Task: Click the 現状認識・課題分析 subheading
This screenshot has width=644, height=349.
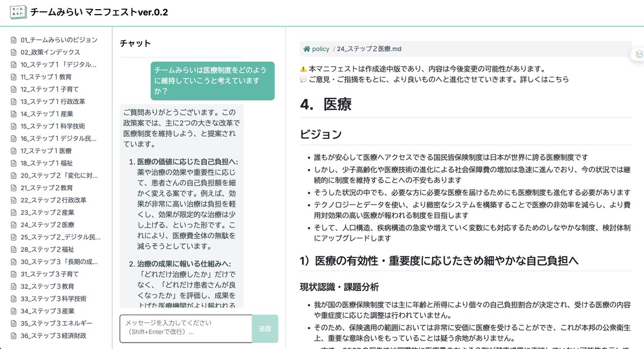Action: point(339,287)
